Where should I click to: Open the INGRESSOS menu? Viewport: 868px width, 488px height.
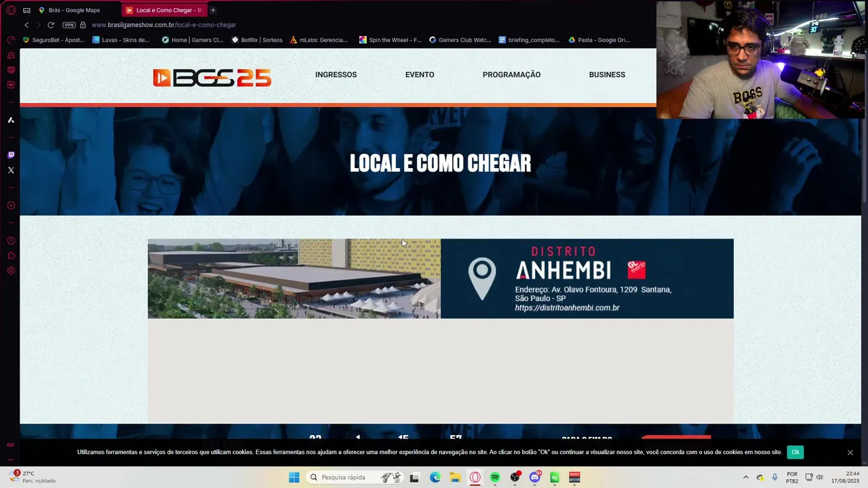pyautogui.click(x=336, y=75)
